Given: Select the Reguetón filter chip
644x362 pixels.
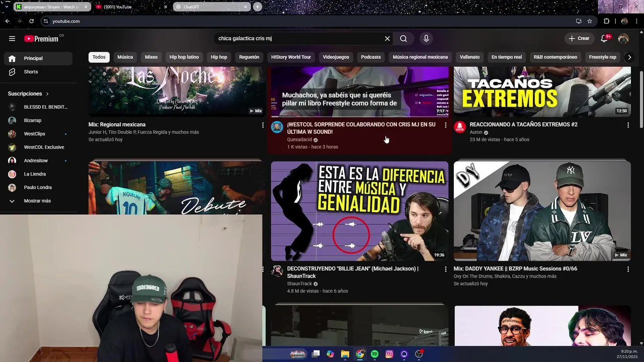Looking at the screenshot, I should point(249,57).
